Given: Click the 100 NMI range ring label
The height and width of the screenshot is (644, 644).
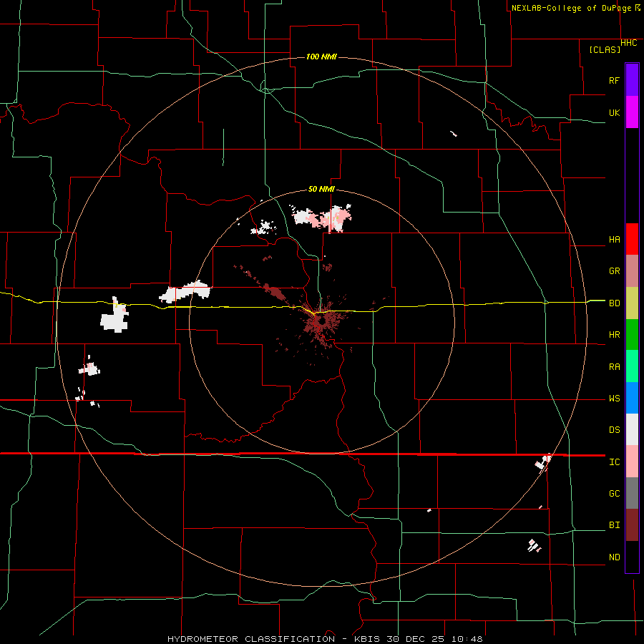Looking at the screenshot, I should click(x=321, y=57).
